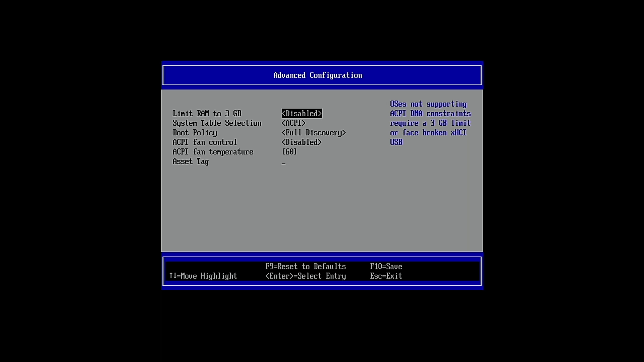Click the Advanced Configuration title bar
Image resolution: width=644 pixels, height=362 pixels.
(x=318, y=75)
